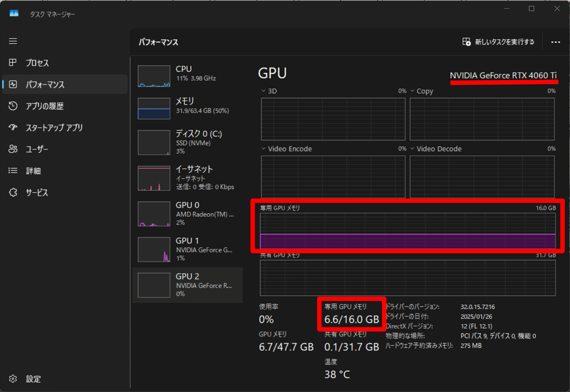Select GPU 2 NVIDIA GeForce entry

[x=187, y=285]
